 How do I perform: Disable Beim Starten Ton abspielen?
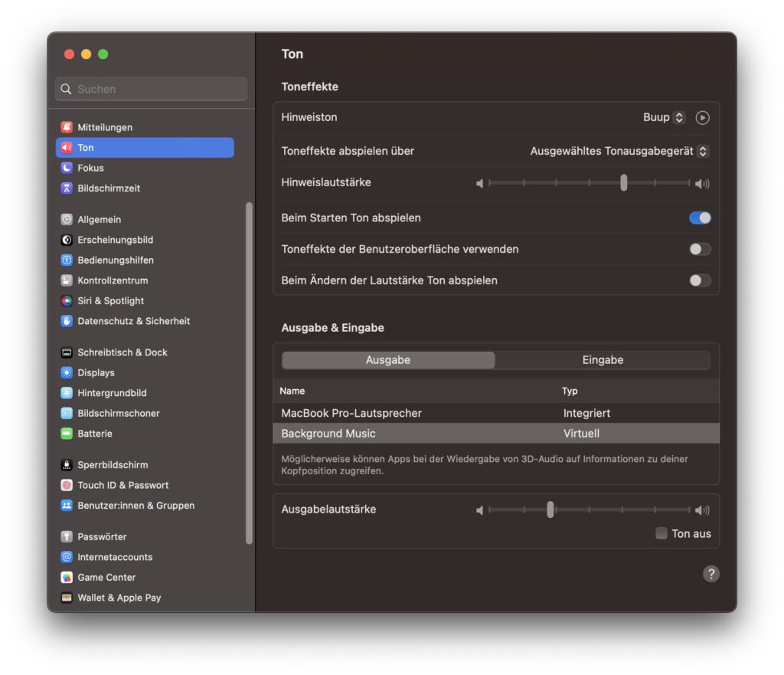point(699,218)
